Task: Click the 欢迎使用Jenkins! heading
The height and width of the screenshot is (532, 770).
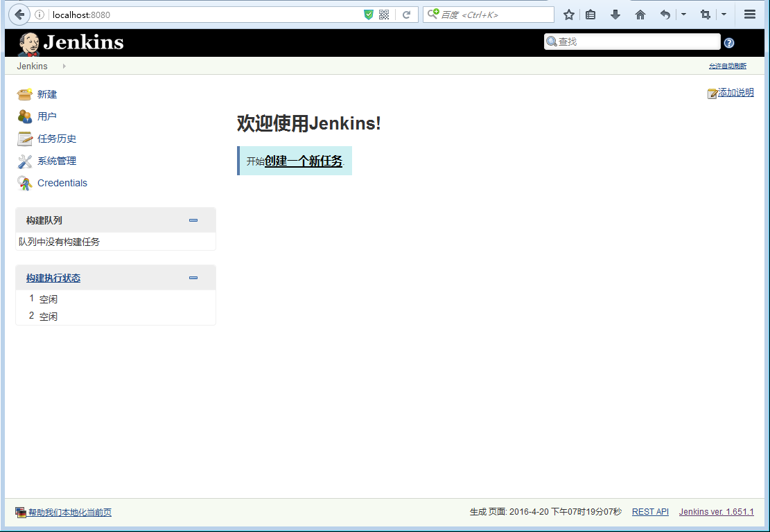Action: (308, 123)
